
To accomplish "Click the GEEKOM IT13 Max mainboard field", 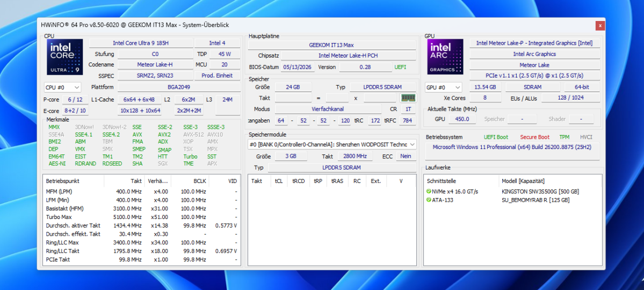I will tap(331, 45).
